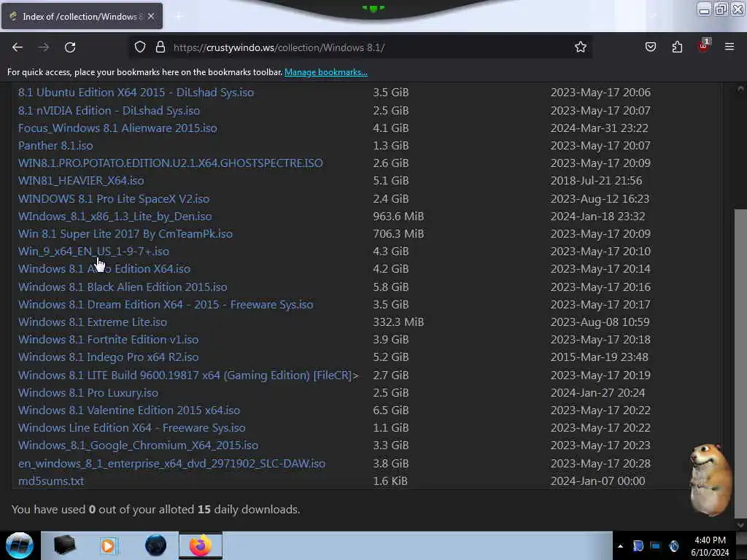Open Windows 8.1 Valentine Edition 2015 x64.iso
Screen dimensions: 747x560
coord(129,411)
